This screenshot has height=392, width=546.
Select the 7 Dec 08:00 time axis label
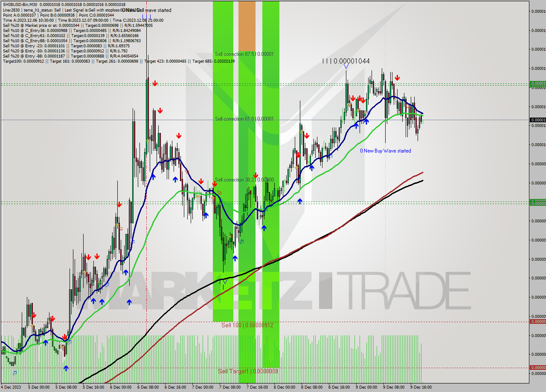point(230,387)
